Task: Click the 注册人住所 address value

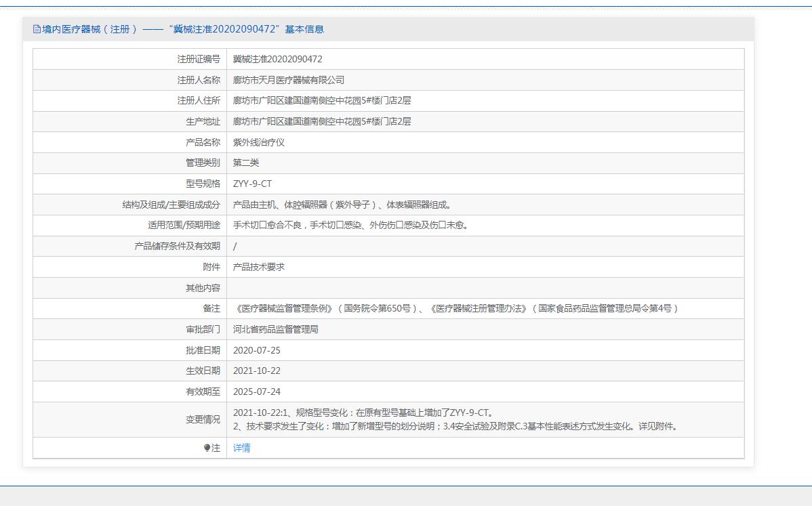Action: (x=321, y=100)
